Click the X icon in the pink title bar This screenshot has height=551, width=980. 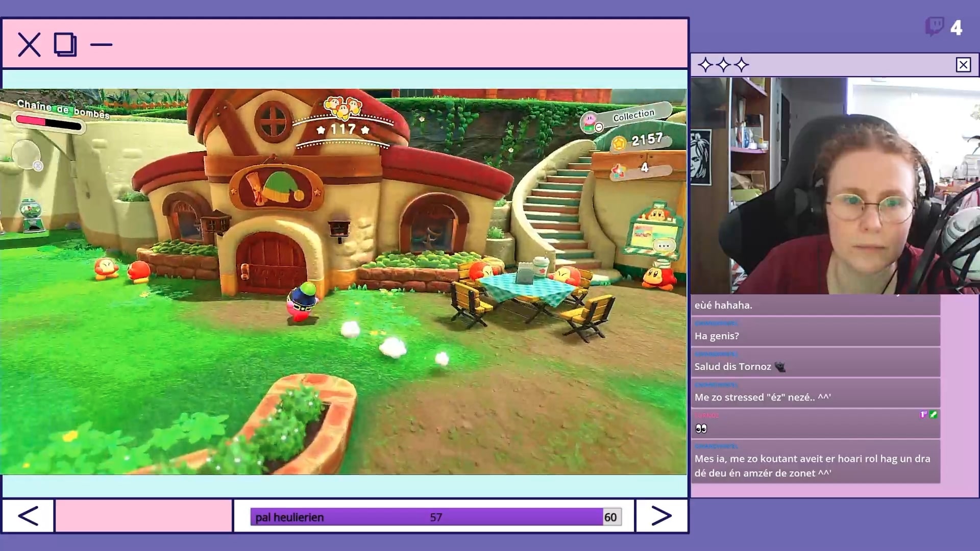29,44
